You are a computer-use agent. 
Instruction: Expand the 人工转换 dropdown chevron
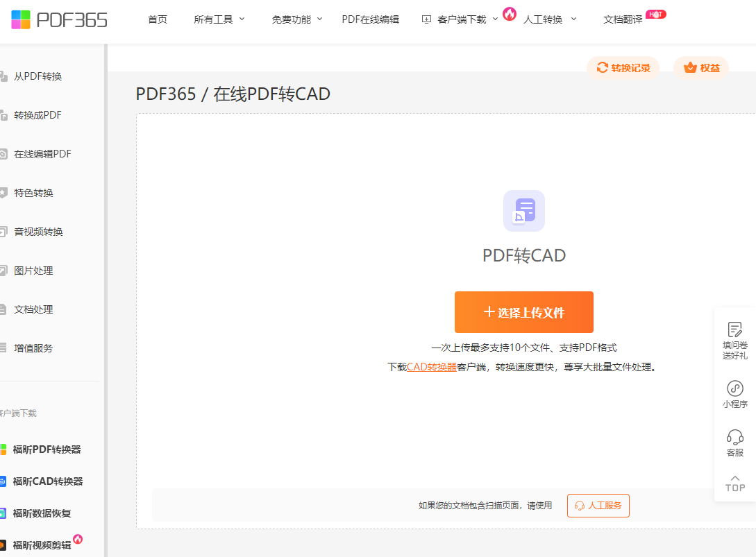point(573,19)
